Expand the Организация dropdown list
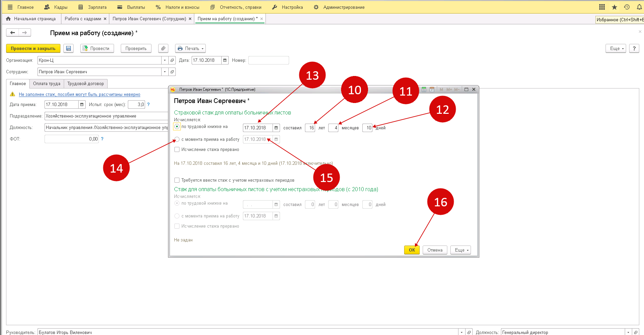The width and height of the screenshot is (644, 335). (x=165, y=60)
